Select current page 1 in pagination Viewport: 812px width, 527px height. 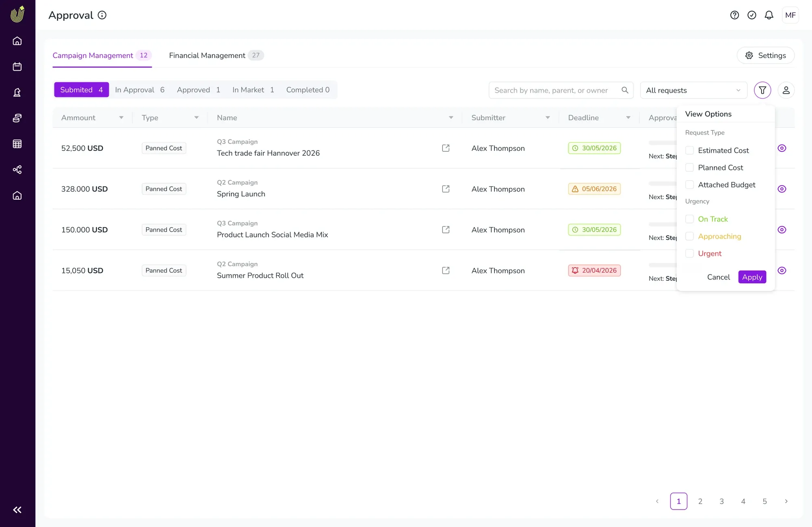click(x=678, y=501)
